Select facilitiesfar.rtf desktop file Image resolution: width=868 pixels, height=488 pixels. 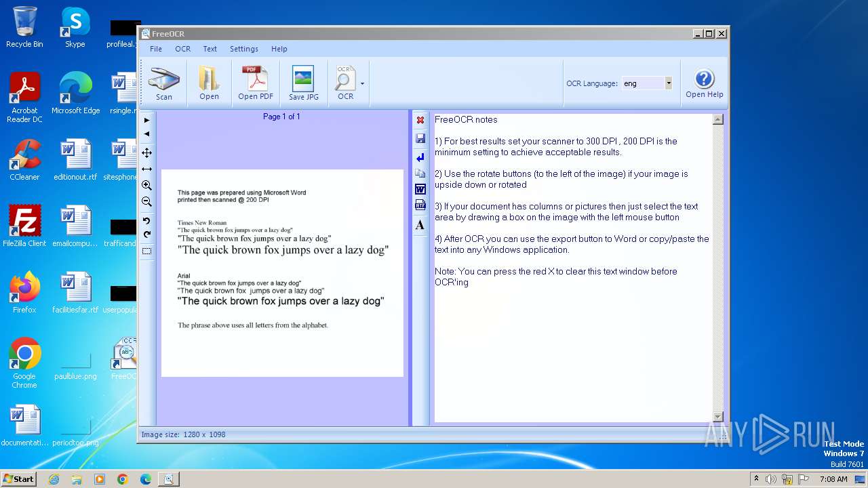[75, 292]
